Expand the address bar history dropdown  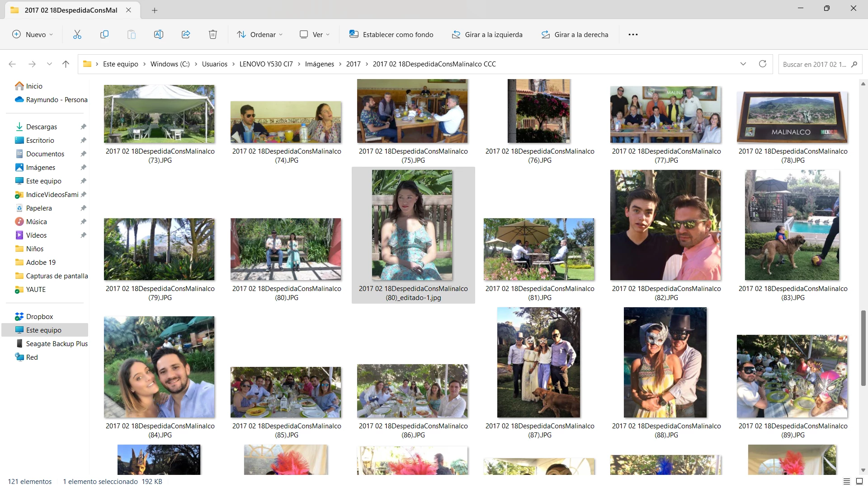pos(743,64)
